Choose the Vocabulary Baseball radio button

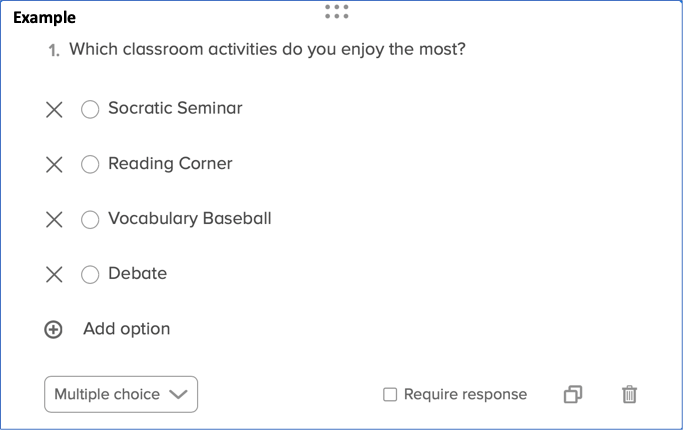(90, 220)
